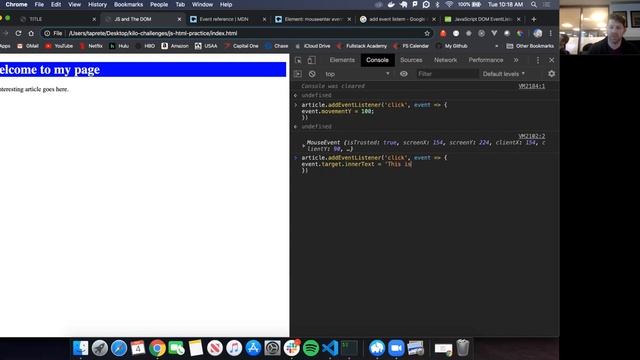Open Zoom from the dock
This screenshot has width=640, height=360.
[x=396, y=348]
